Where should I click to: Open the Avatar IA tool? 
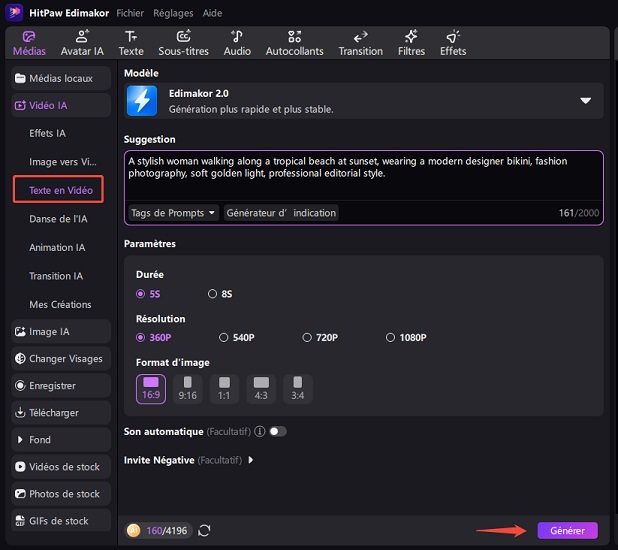click(82, 43)
